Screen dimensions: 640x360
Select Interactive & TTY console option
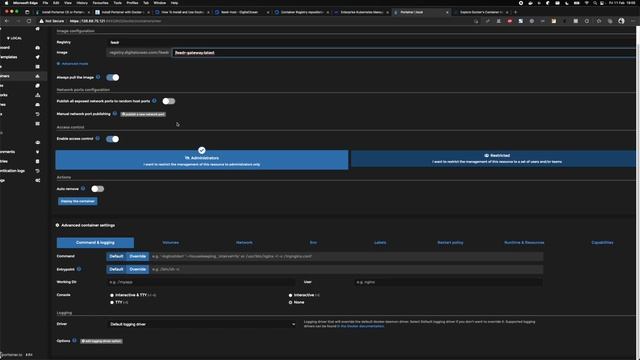coord(112,295)
